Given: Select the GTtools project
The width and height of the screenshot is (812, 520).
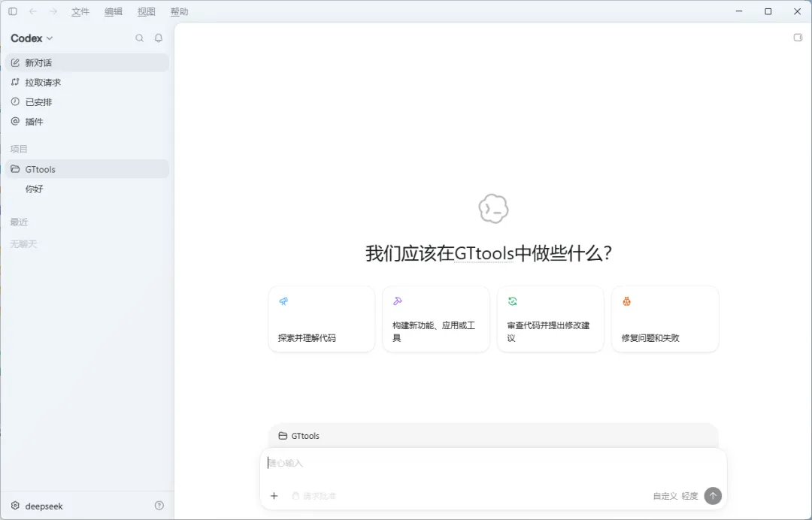Looking at the screenshot, I should pos(87,169).
